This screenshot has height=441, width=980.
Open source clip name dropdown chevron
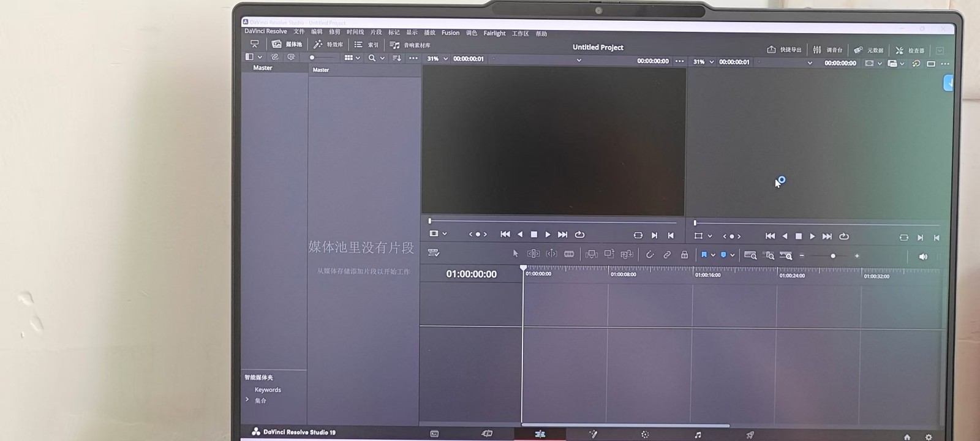(579, 60)
